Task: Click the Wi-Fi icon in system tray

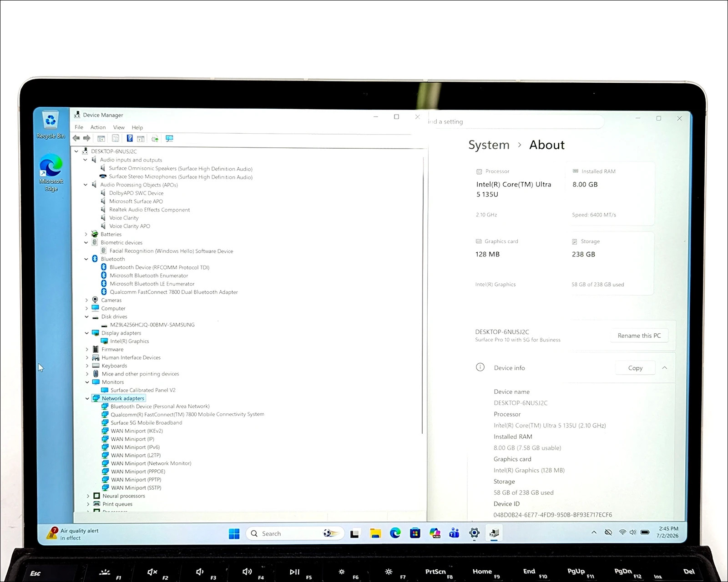Action: pyautogui.click(x=622, y=532)
